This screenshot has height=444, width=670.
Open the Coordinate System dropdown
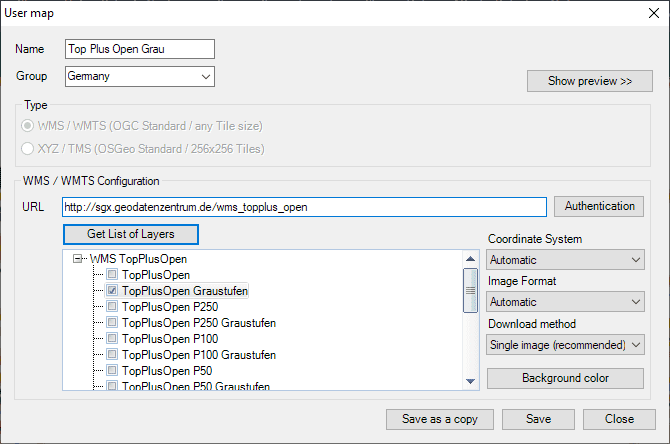pos(565,260)
